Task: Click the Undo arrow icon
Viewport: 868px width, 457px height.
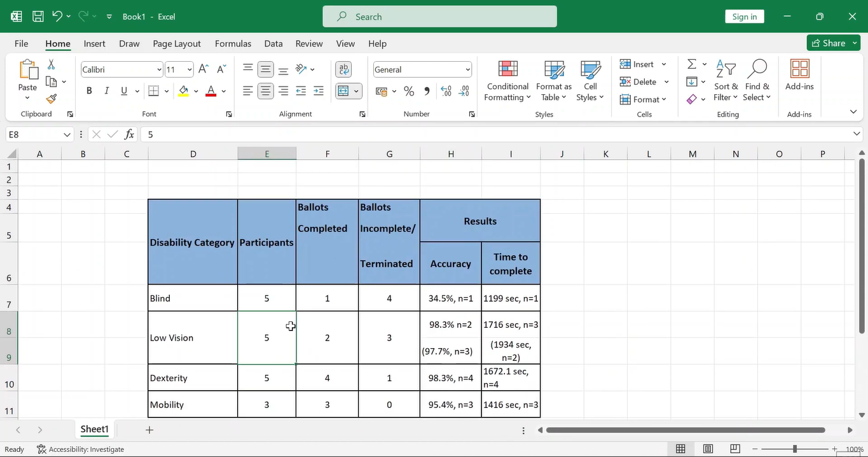Action: 57,17
